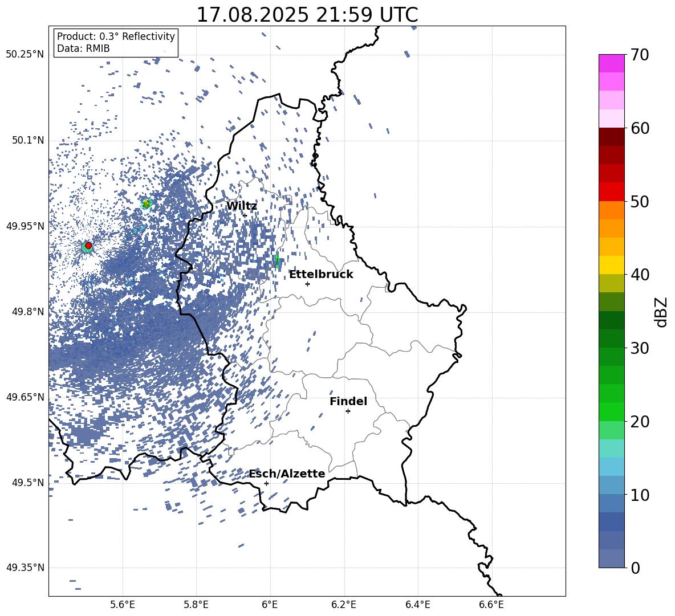The height and width of the screenshot is (616, 675).
Task: Click the red radar site marker
Action: (x=88, y=246)
